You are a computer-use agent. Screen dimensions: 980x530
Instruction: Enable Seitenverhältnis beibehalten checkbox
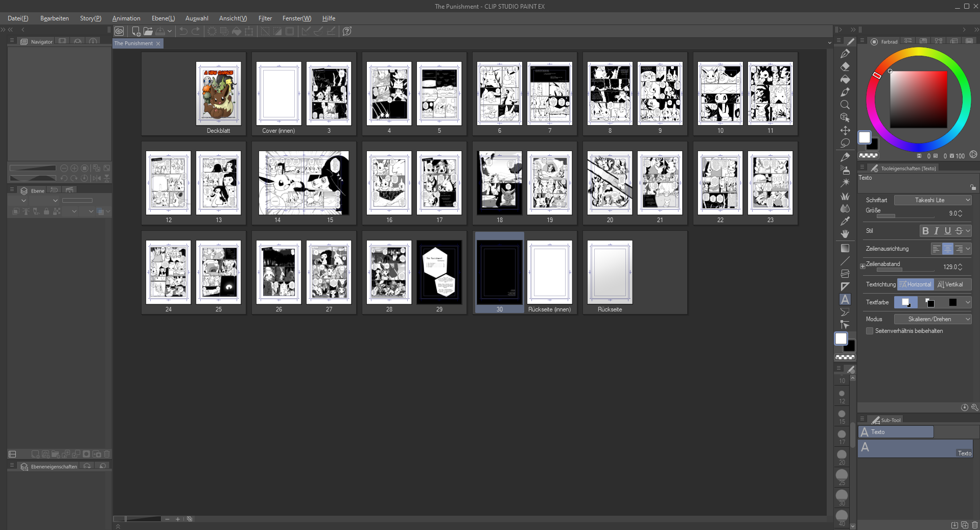[870, 331]
